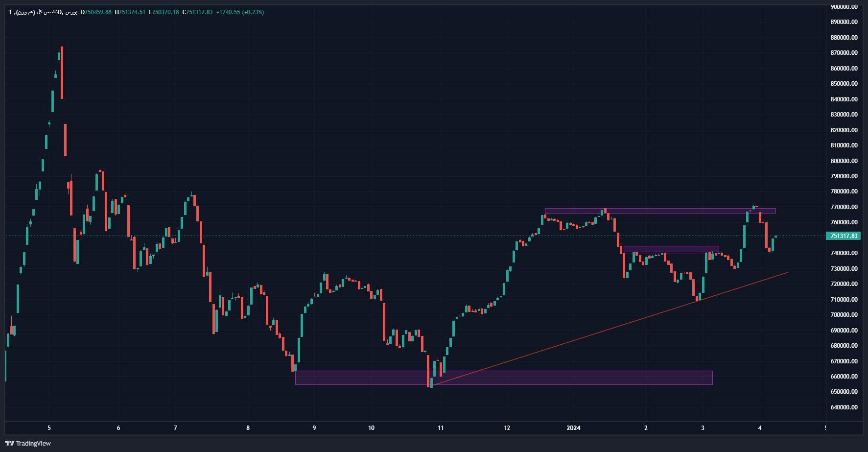Click the chart symbol title in the legend

pyautogui.click(x=43, y=12)
